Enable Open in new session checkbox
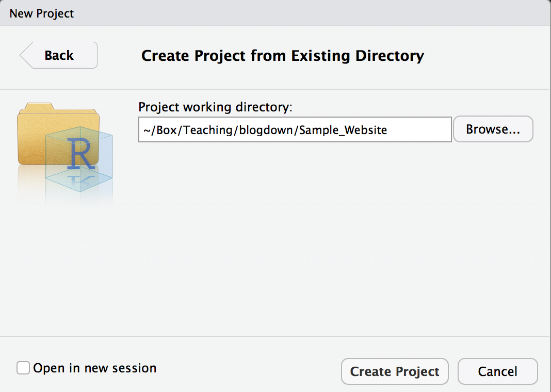This screenshot has width=551, height=392. [23, 368]
